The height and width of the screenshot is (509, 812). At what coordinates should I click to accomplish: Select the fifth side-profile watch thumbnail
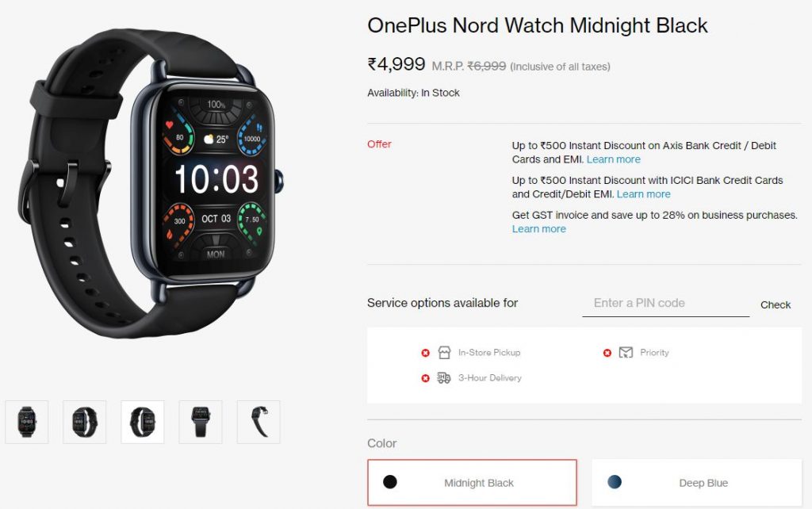(x=259, y=422)
